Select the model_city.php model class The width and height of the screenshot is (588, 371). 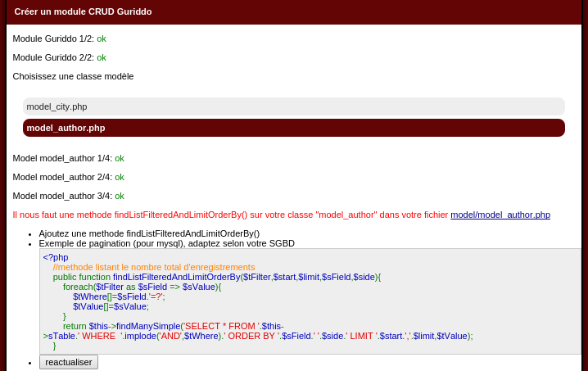pyautogui.click(x=294, y=106)
